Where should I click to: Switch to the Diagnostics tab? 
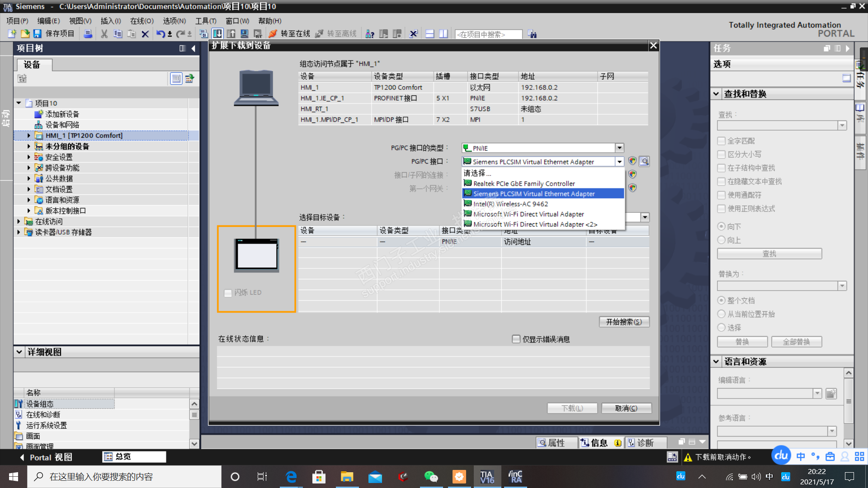(x=641, y=443)
